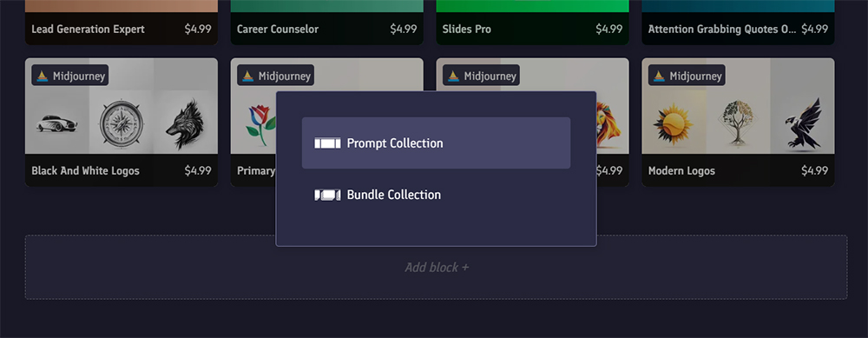Click Midjourney badge on the rose logo card
Viewport: 868px width, 338px height.
[276, 76]
